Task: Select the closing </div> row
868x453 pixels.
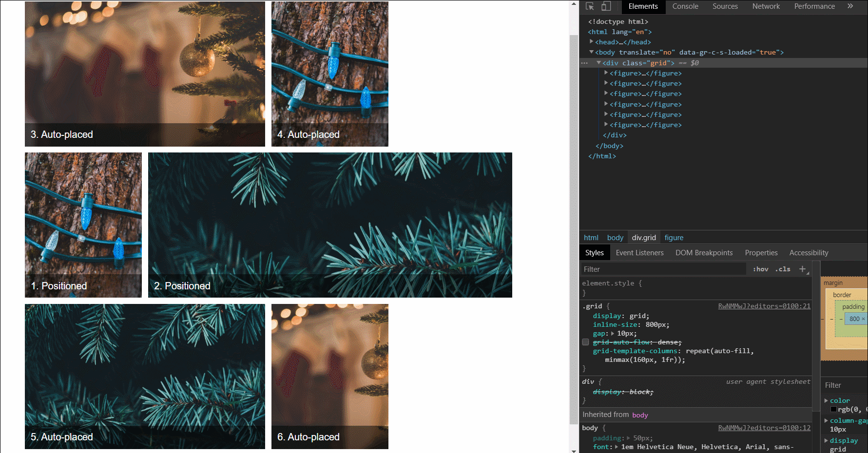Action: [615, 135]
